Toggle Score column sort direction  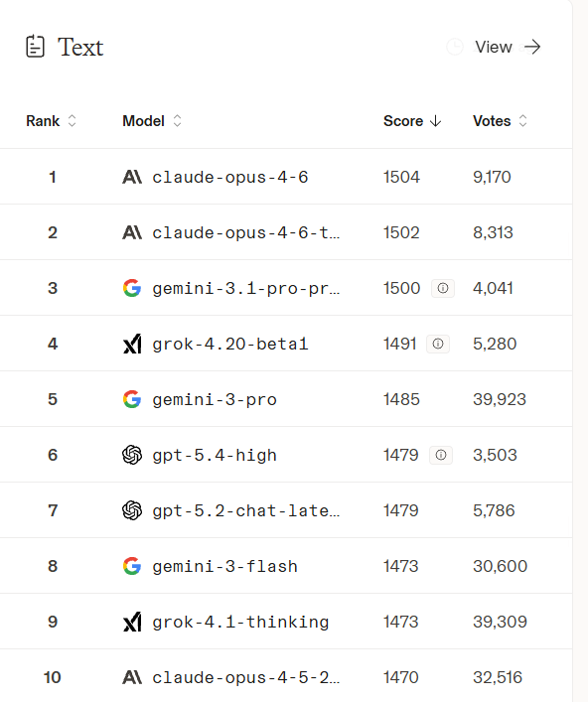412,121
